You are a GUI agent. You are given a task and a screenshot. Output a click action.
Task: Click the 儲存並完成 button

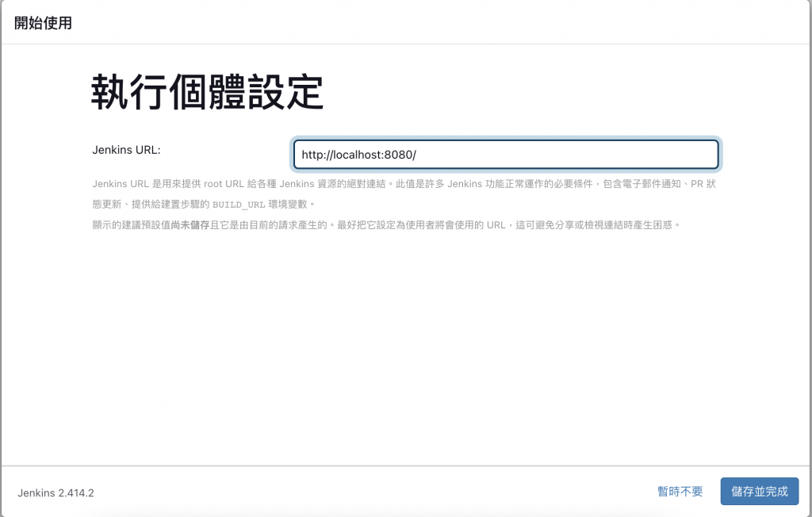click(x=759, y=491)
